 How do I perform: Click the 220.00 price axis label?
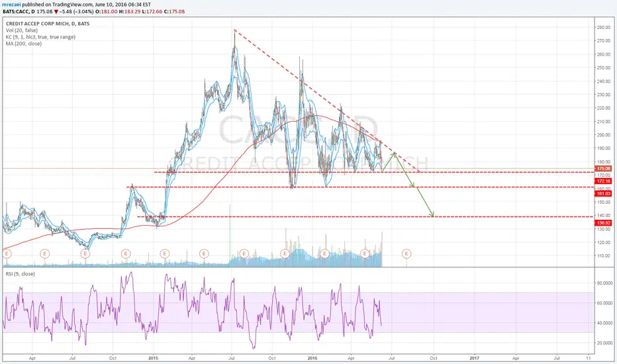(x=604, y=108)
